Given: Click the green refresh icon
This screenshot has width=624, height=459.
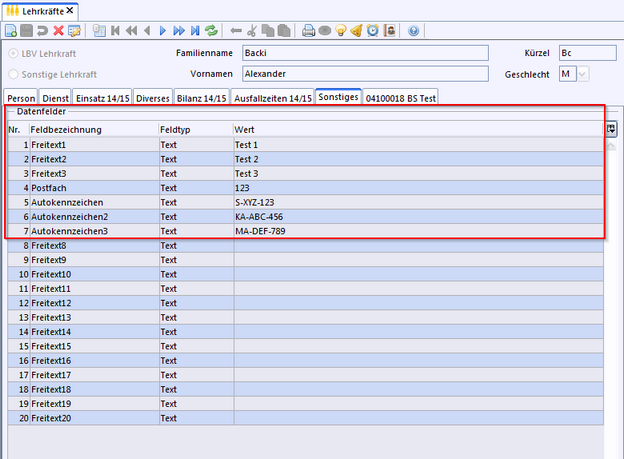Looking at the screenshot, I should tap(211, 31).
